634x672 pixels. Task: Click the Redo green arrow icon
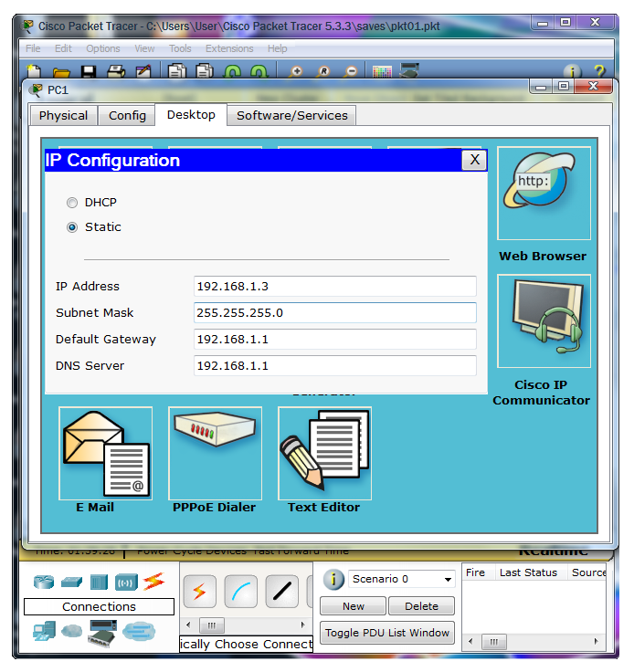259,71
